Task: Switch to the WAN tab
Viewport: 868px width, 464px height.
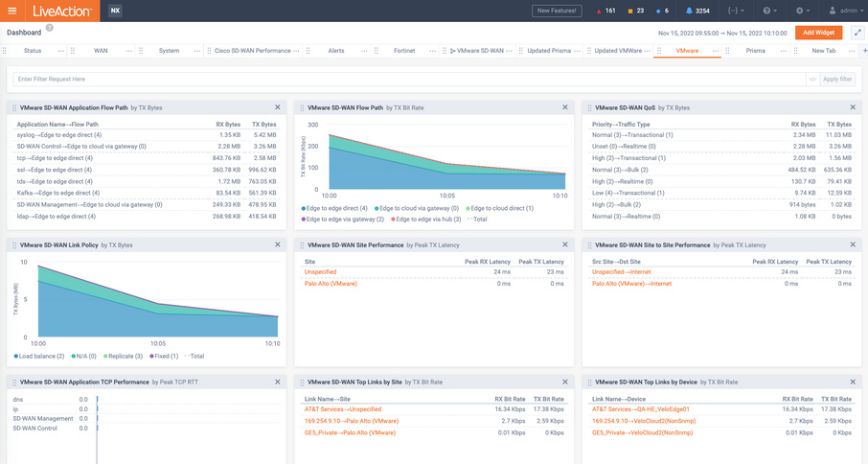Action: click(101, 51)
